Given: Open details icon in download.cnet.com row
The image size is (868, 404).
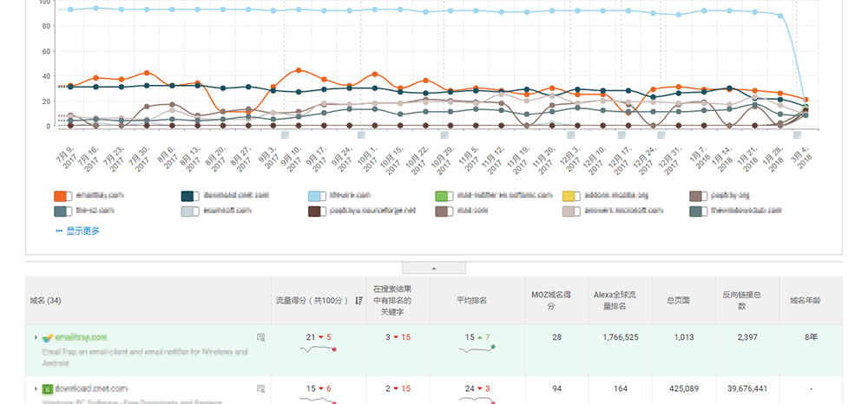Looking at the screenshot, I should point(260,388).
